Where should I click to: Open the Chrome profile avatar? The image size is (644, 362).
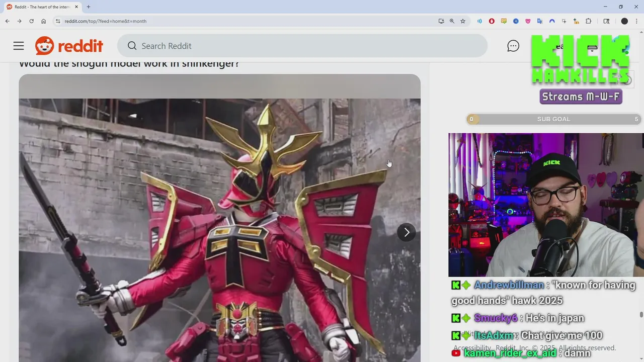(x=624, y=21)
